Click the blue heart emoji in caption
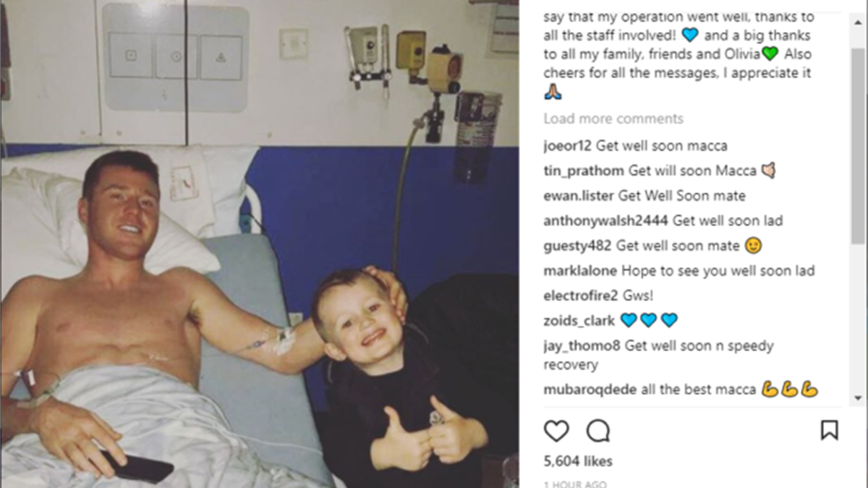The image size is (868, 488). (x=691, y=35)
